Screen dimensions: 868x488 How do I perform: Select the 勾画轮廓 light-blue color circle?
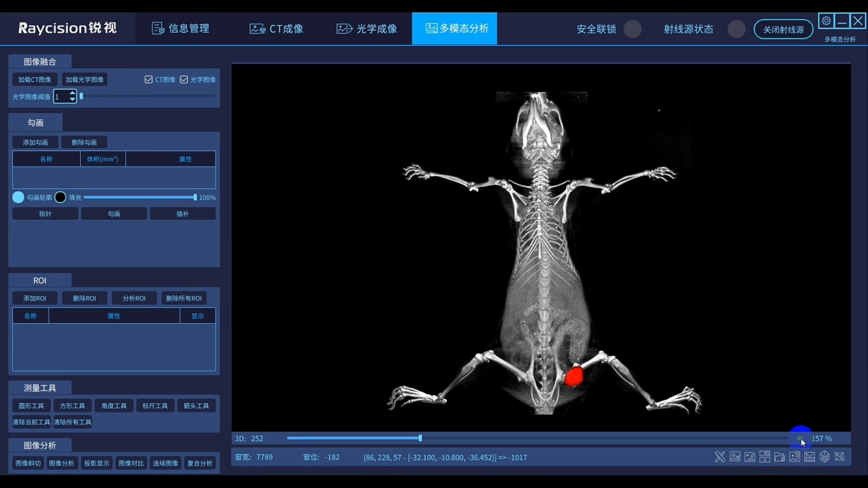pos(18,197)
